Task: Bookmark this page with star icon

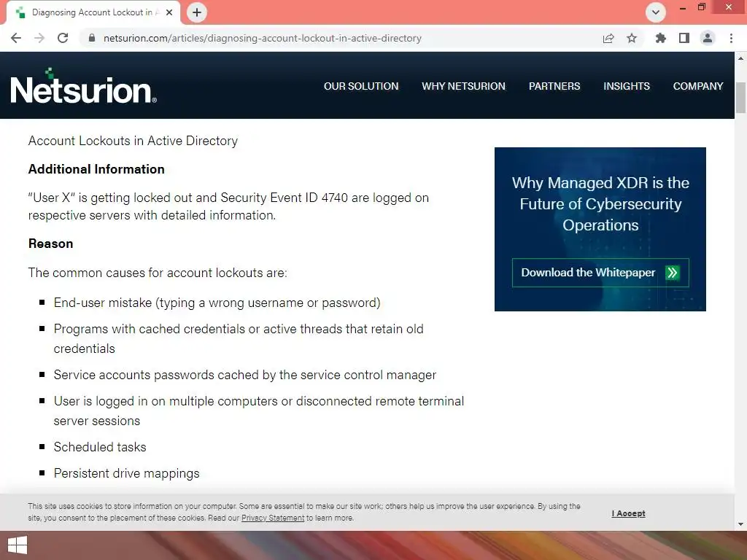Action: click(632, 38)
